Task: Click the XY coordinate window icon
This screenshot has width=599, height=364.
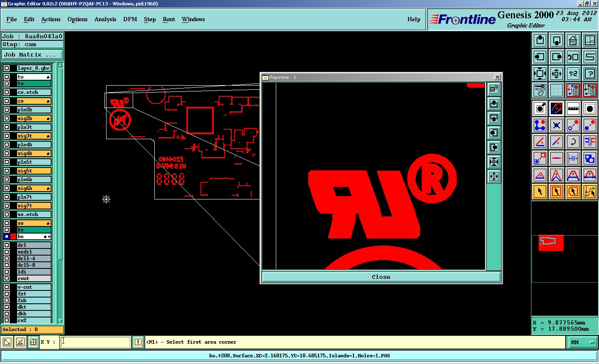Action: tap(590, 40)
